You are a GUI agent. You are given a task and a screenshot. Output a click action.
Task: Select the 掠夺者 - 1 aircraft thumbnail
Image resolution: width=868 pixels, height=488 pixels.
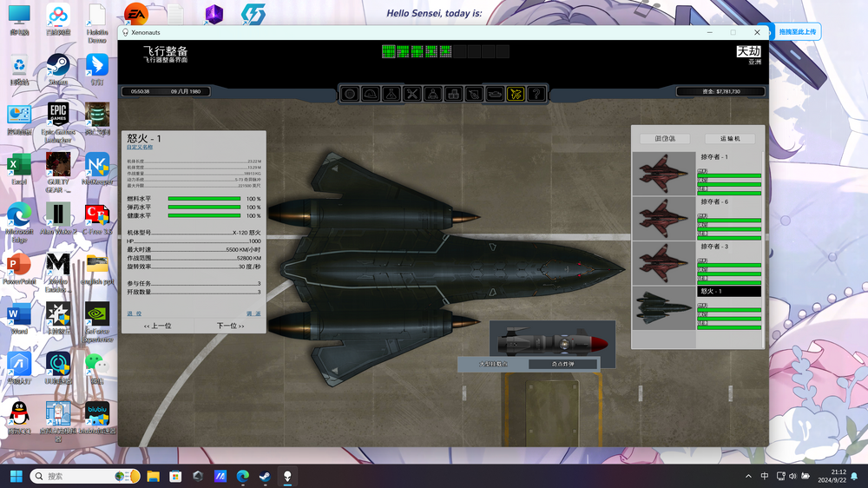click(x=664, y=174)
